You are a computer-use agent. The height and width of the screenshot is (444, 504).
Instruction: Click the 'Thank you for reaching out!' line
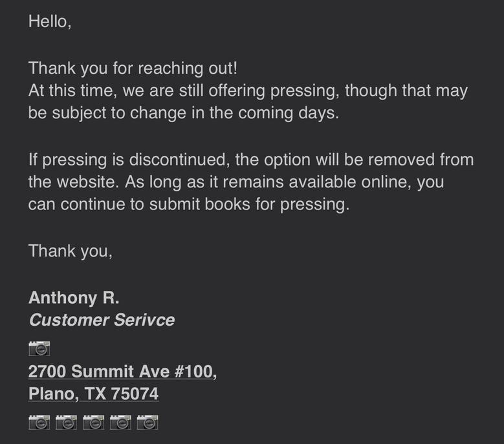133,68
